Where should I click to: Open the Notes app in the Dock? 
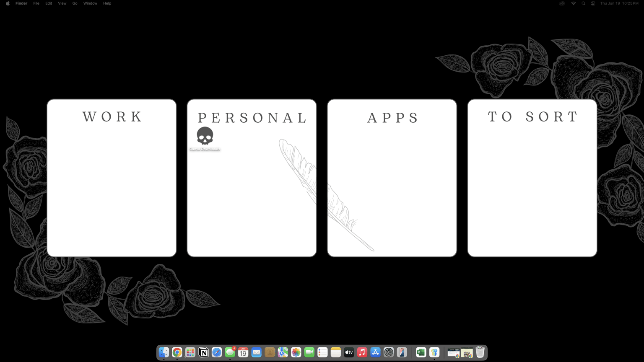pyautogui.click(x=336, y=352)
